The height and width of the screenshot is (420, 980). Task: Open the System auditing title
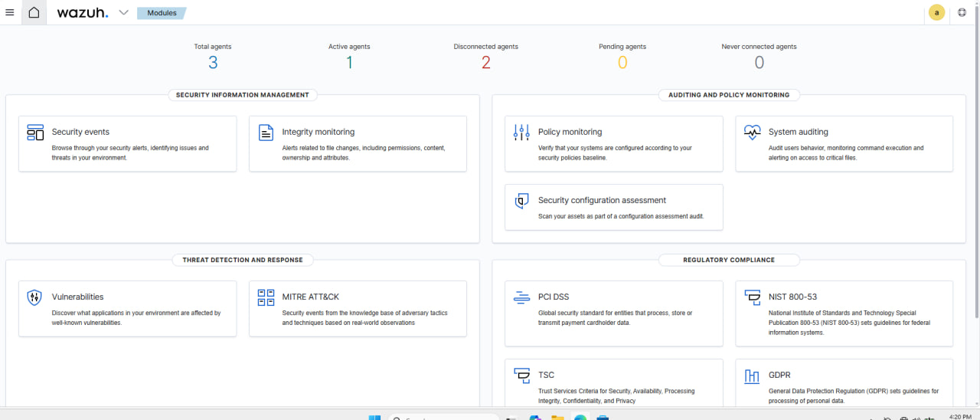click(x=799, y=132)
